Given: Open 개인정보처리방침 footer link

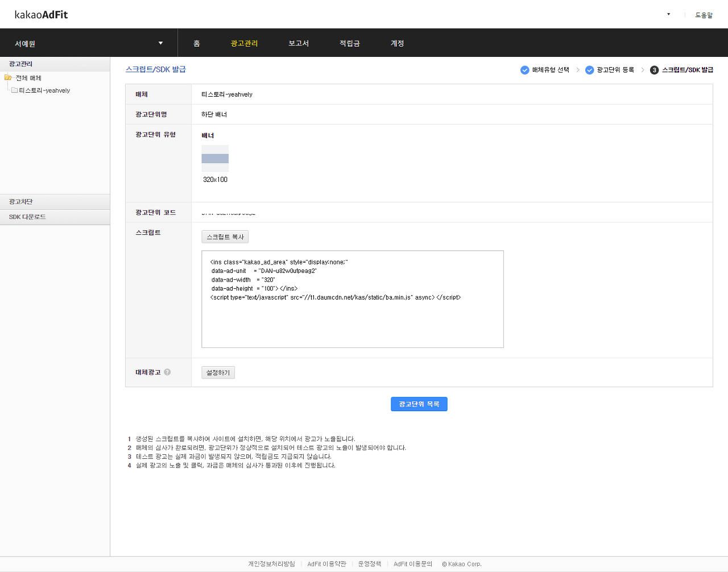Looking at the screenshot, I should coord(271,564).
